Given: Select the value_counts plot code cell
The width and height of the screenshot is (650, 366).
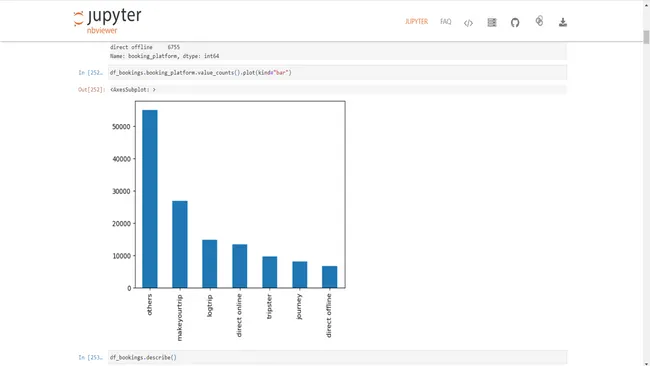Looking at the screenshot, I should click(x=337, y=73).
